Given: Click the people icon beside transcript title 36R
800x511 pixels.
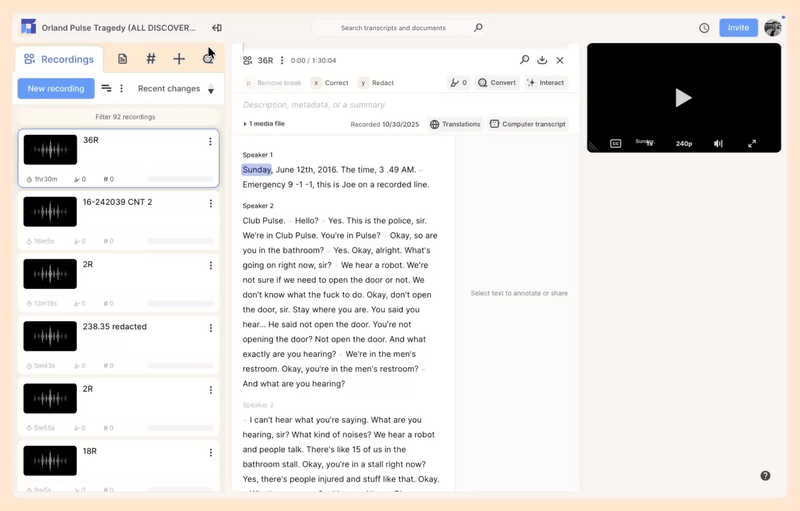Looking at the screenshot, I should tap(247, 60).
